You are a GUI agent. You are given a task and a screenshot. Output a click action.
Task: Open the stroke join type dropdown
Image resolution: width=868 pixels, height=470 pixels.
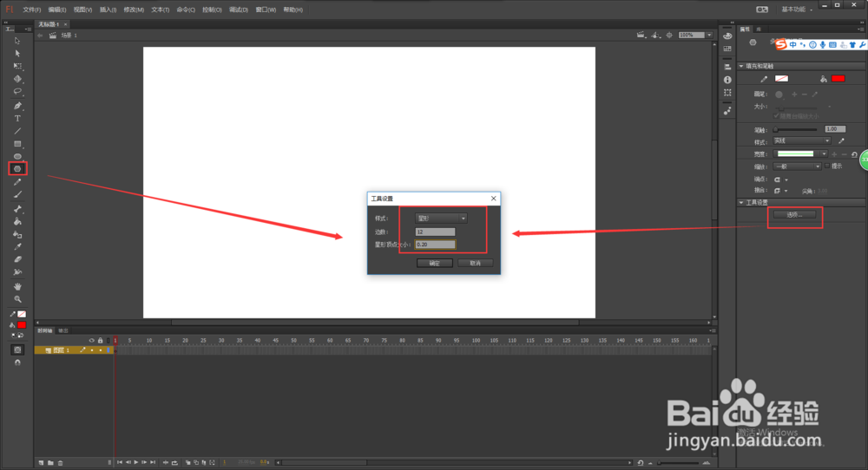tap(780, 191)
